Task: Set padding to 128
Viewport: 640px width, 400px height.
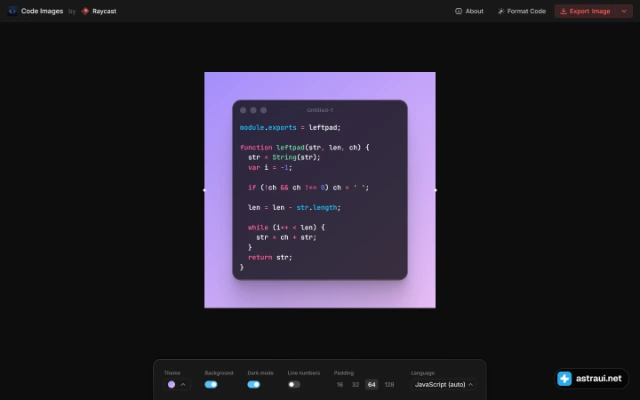Action: [x=389, y=384]
